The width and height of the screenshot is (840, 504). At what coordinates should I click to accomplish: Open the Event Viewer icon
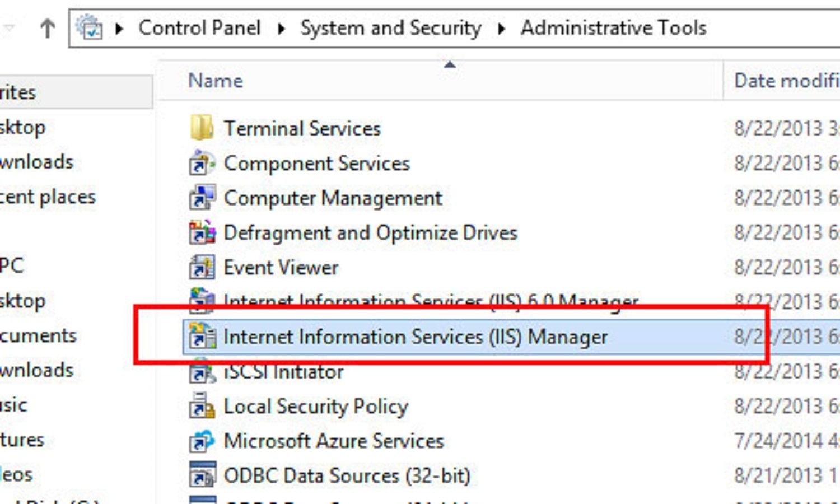202,267
